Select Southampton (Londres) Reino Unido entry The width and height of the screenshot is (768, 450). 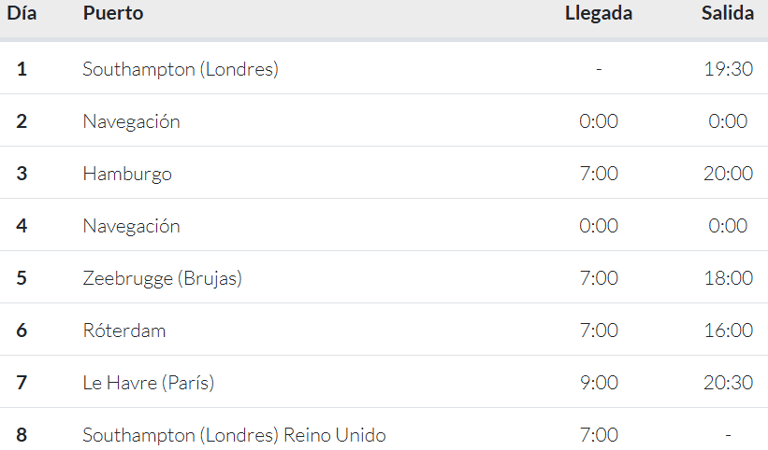(234, 435)
